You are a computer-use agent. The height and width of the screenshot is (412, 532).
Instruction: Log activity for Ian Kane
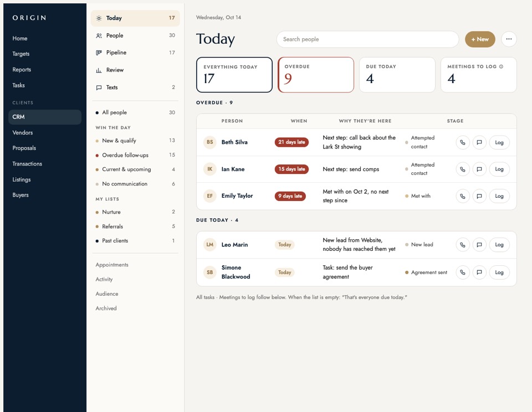tap(499, 169)
